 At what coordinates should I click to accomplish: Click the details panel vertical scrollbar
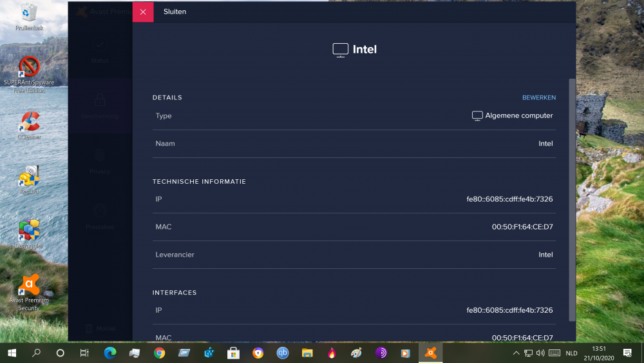coord(572,200)
